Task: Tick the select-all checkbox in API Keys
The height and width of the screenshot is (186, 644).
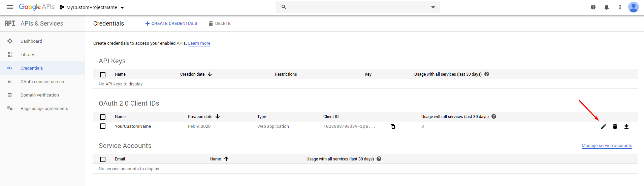Action: (103, 74)
